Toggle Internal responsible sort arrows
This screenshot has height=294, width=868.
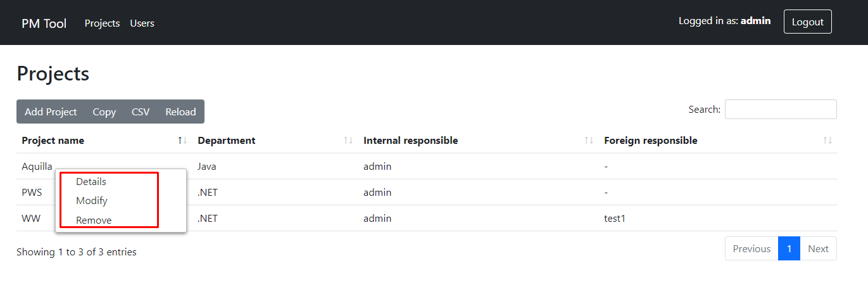[x=589, y=141]
